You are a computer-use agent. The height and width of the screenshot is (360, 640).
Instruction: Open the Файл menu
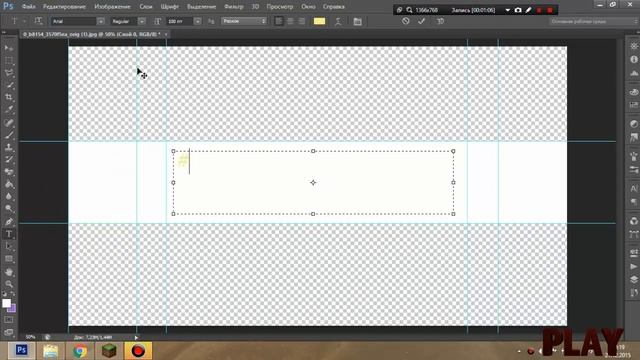click(28, 7)
